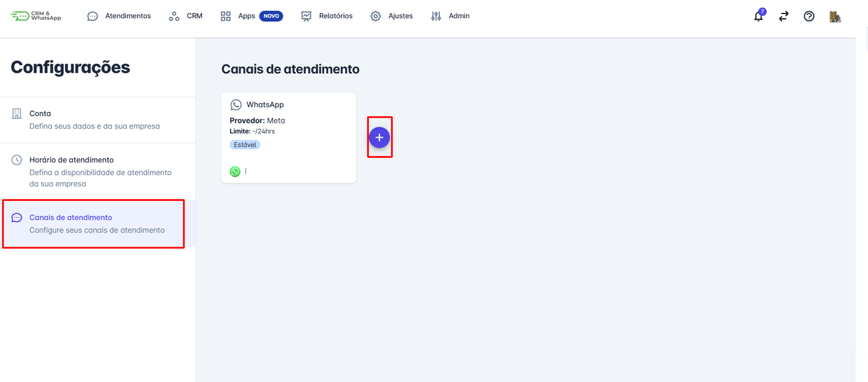Click the transfer arrows icon

(x=783, y=16)
